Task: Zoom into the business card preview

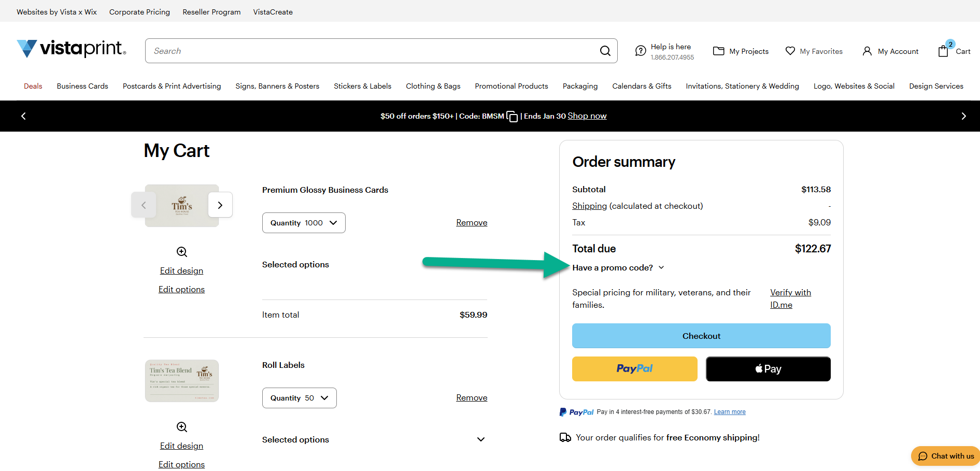Action: [x=182, y=252]
